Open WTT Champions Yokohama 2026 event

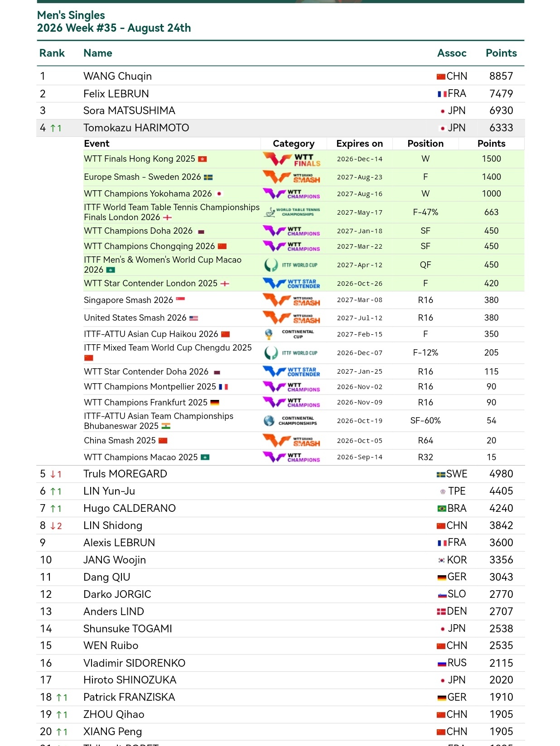coord(148,194)
